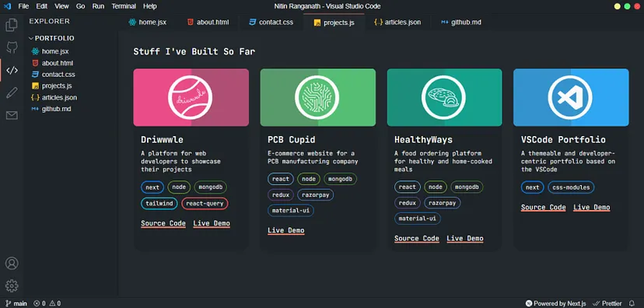Open Driwwwle Live Demo link
This screenshot has width=644, height=308.
[x=212, y=224]
